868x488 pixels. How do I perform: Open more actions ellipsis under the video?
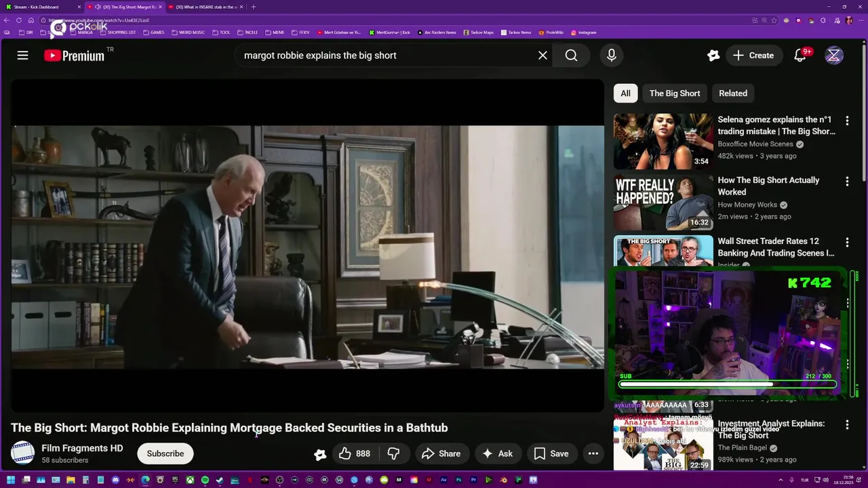(593, 453)
